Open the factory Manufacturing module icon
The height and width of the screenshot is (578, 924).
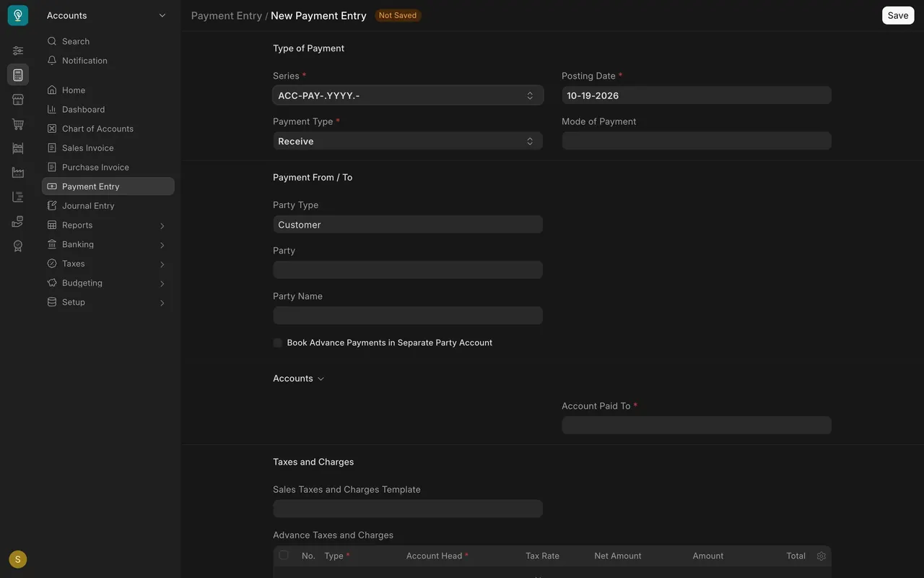18,173
